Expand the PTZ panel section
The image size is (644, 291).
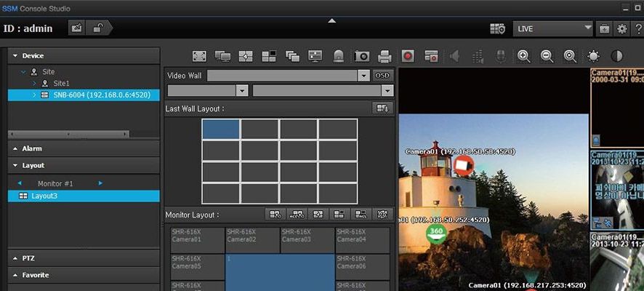[x=84, y=258]
